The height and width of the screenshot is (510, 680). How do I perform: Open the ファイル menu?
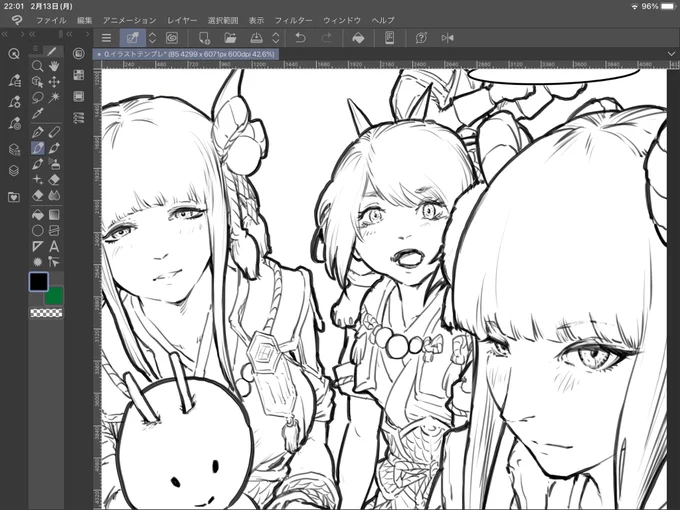pyautogui.click(x=51, y=20)
